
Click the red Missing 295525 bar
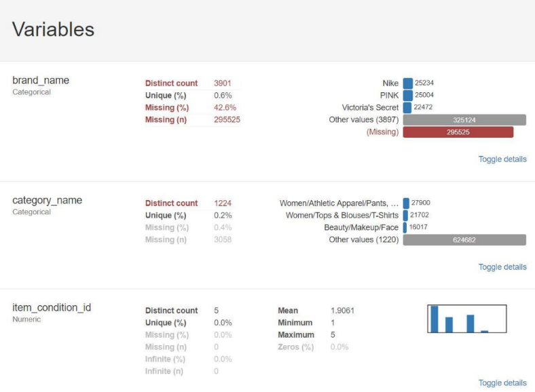click(458, 132)
